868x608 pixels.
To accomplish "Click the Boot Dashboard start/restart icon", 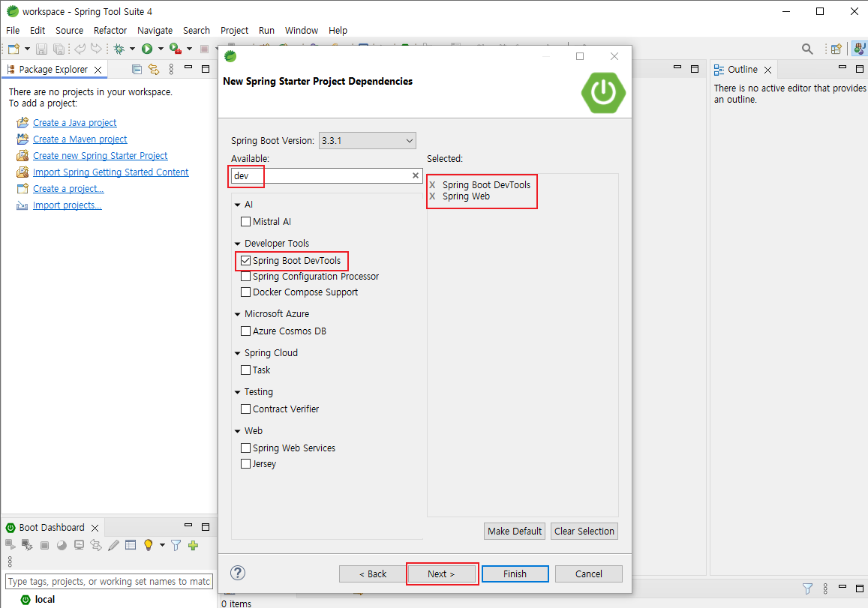I will pyautogui.click(x=10, y=545).
